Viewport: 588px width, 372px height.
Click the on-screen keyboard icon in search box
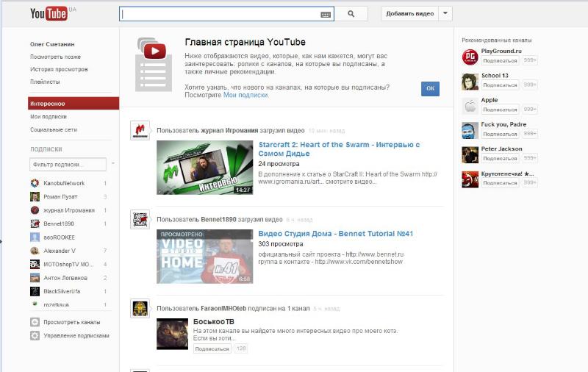pyautogui.click(x=326, y=15)
